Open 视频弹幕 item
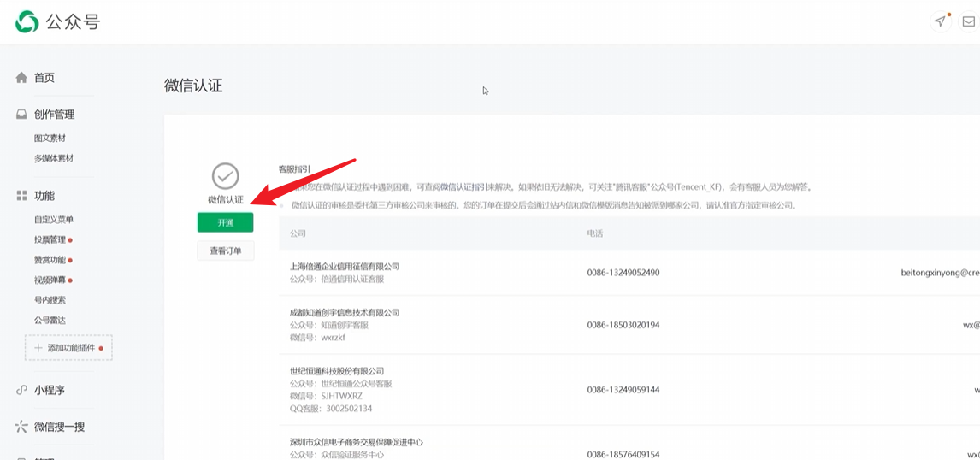Image resolution: width=980 pixels, height=460 pixels. (50, 280)
